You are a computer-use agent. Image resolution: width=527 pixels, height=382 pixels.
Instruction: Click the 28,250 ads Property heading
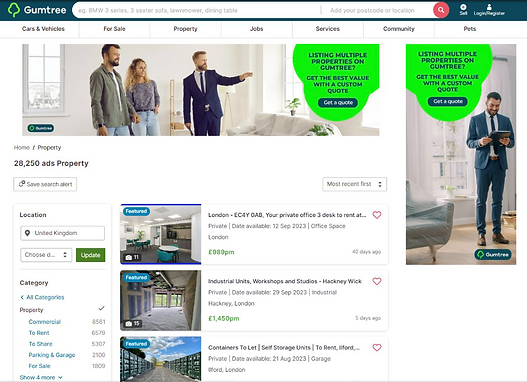pos(51,163)
